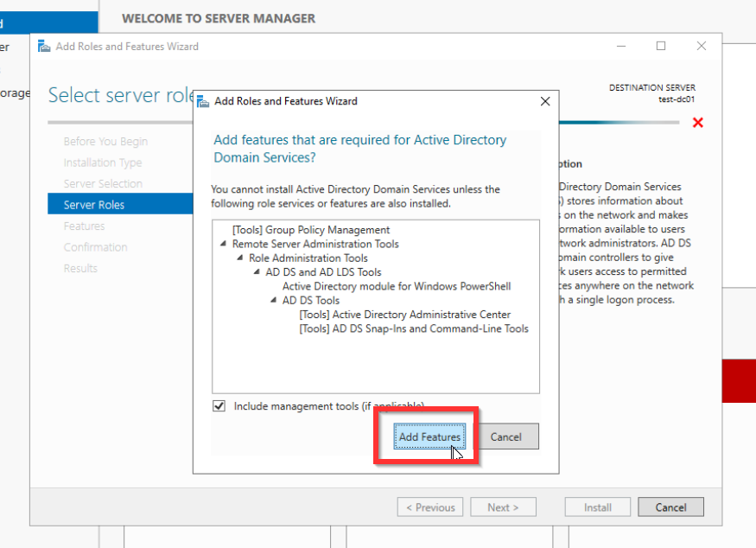Viewport: 756px width, 548px height.
Task: Click the outer wizard title bar icon
Action: 44,47
